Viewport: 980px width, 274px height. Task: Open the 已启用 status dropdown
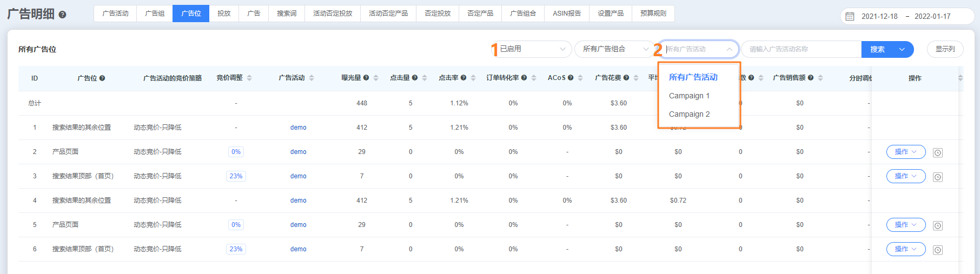coord(532,49)
